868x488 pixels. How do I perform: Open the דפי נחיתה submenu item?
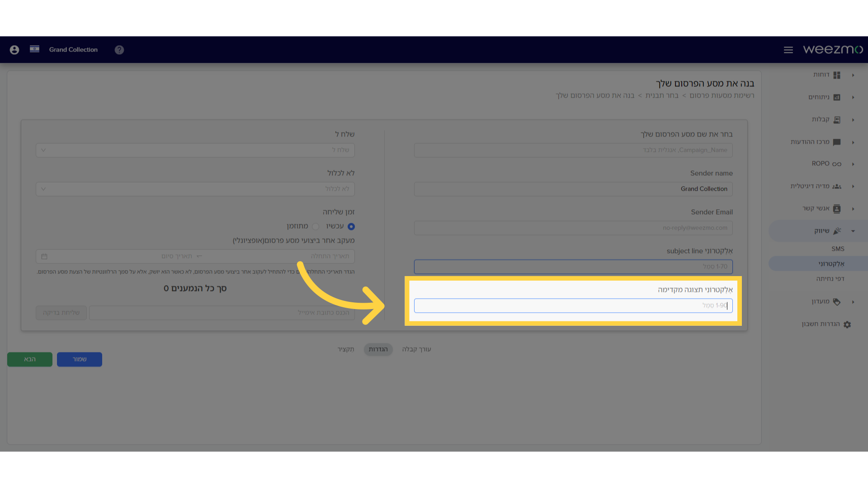[x=830, y=279]
